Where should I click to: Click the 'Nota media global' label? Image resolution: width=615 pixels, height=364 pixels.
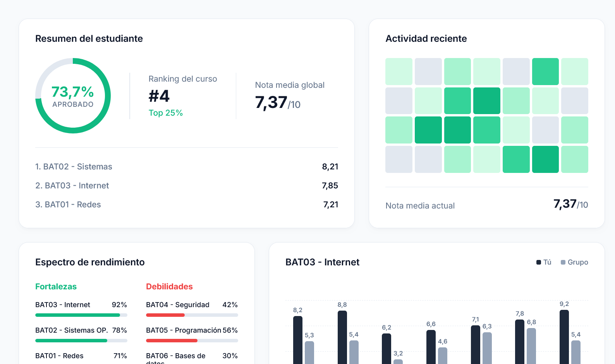click(290, 85)
